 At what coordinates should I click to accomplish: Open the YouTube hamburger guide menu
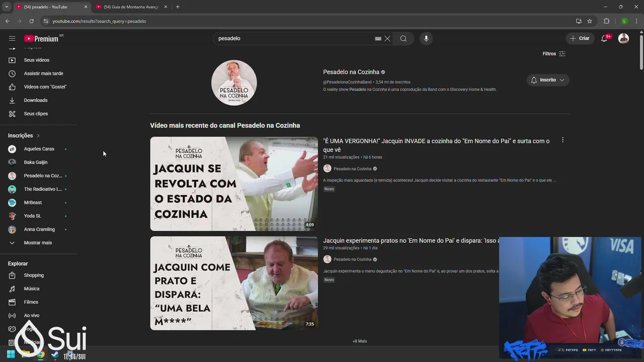(12, 38)
